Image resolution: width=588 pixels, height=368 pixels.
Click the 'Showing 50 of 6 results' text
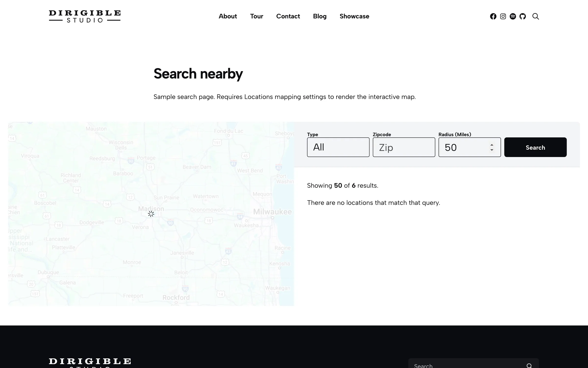[343, 185]
